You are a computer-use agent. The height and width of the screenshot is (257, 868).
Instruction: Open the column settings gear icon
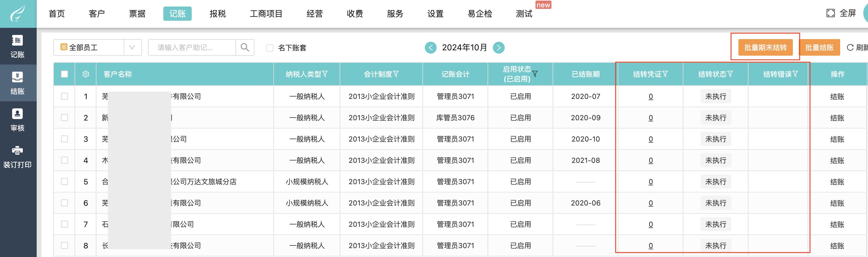point(85,74)
